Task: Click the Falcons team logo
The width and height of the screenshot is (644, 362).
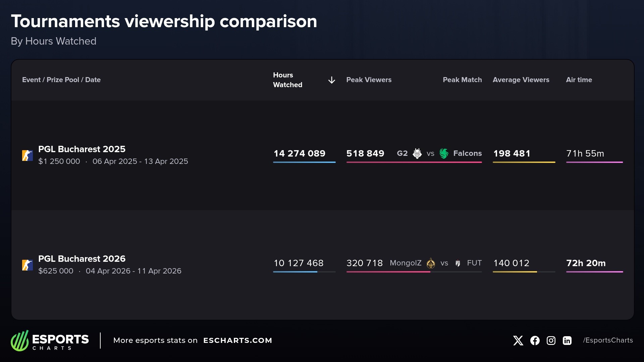Action: (444, 154)
